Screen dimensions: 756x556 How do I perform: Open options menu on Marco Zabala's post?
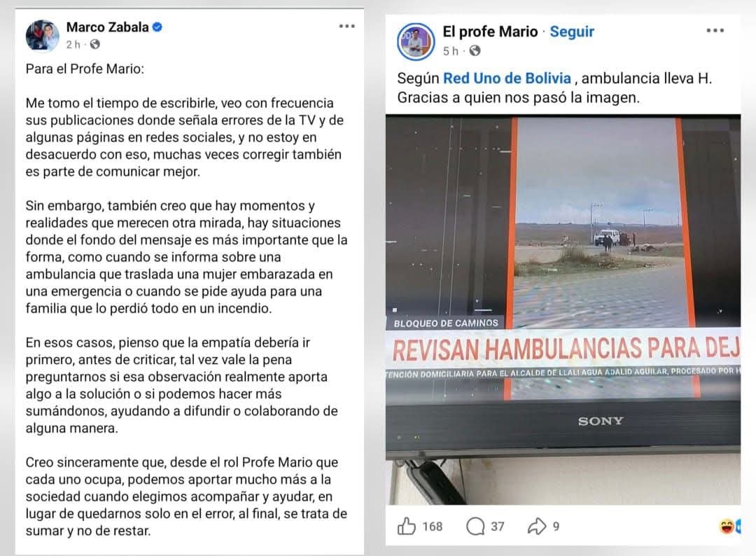click(346, 26)
